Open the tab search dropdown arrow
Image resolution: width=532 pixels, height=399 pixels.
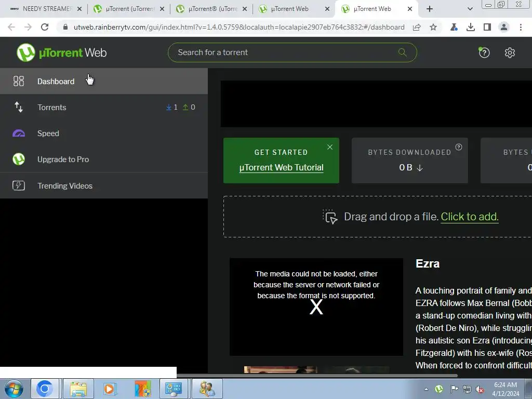pos(470,9)
